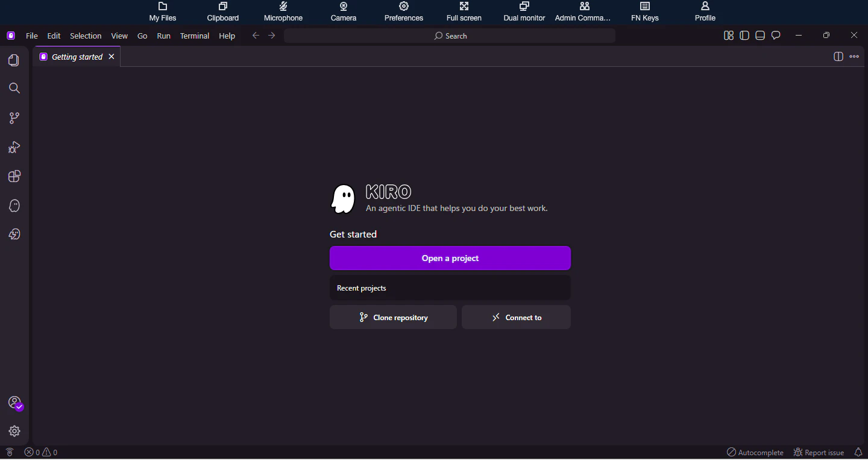This screenshot has height=460, width=868.
Task: Open notifications bell in the status bar
Action: (x=858, y=452)
